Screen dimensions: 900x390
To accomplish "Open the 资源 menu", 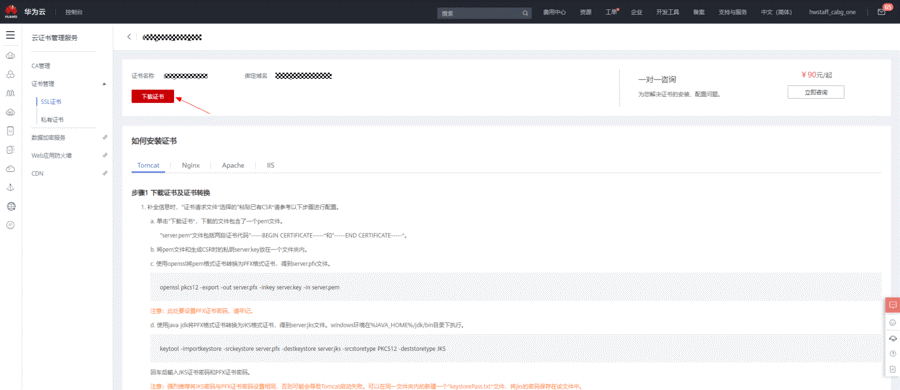I will pos(585,12).
